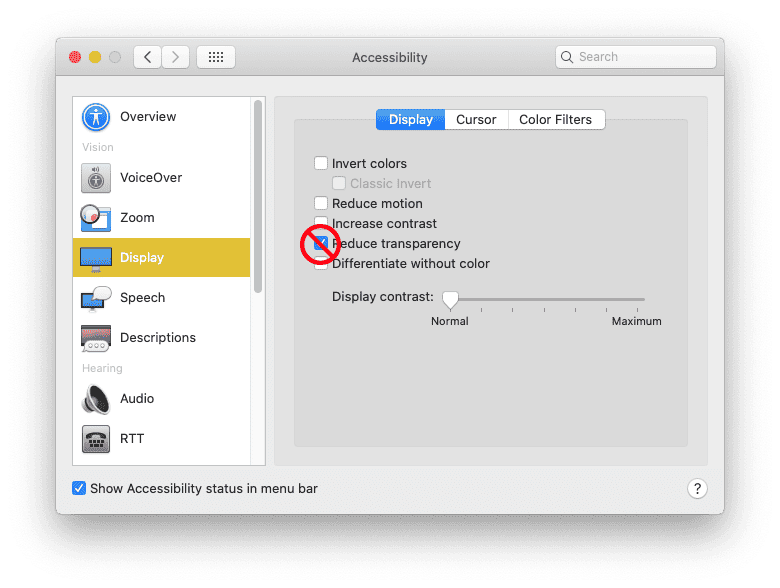Enable the Reduce motion checkbox
The height and width of the screenshot is (588, 780).
click(321, 204)
